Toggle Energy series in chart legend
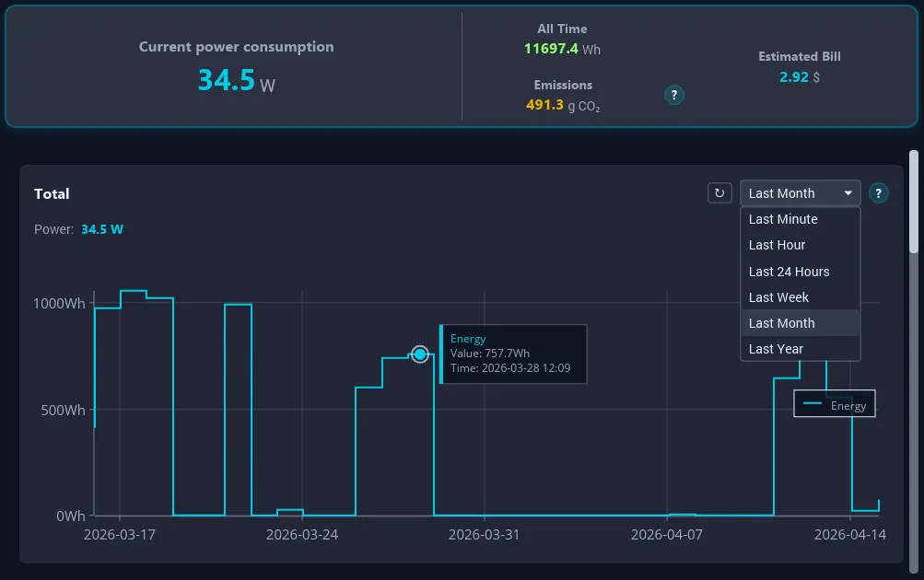 [835, 404]
